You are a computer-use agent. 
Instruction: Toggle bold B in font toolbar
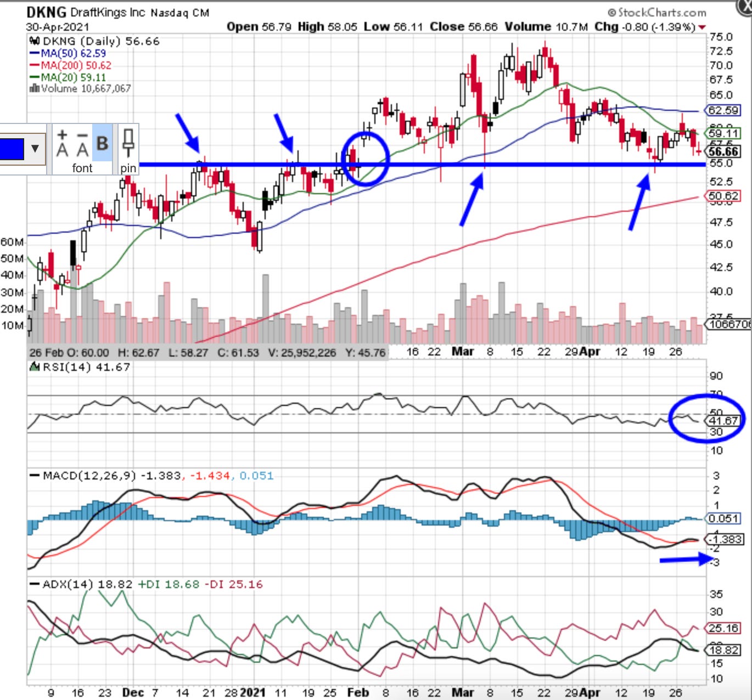coord(102,143)
